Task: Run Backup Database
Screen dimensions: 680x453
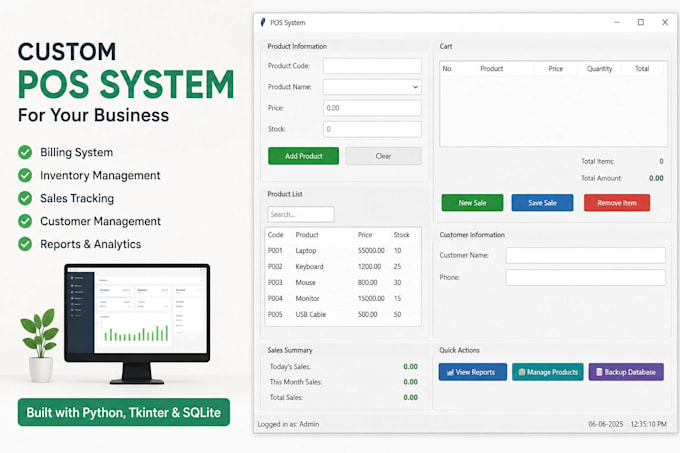Action: 626,372
